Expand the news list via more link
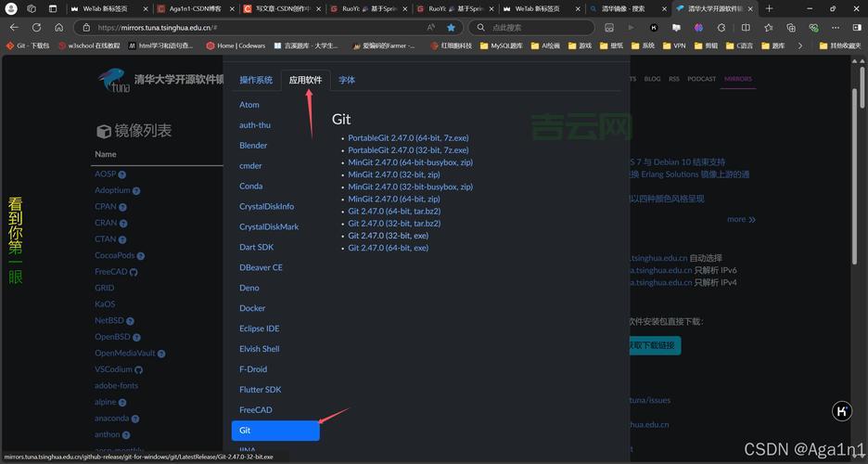This screenshot has height=464, width=868. pos(740,220)
